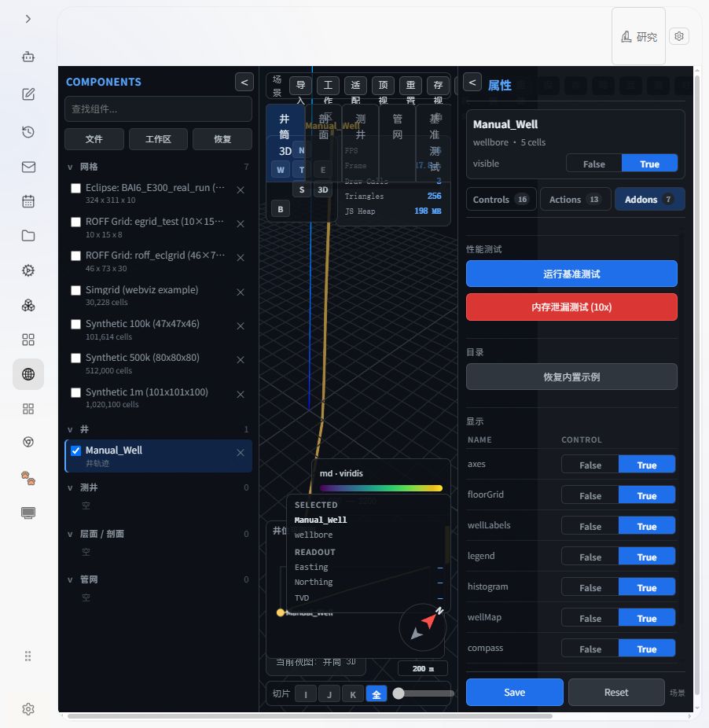Click the Save button

514,693
